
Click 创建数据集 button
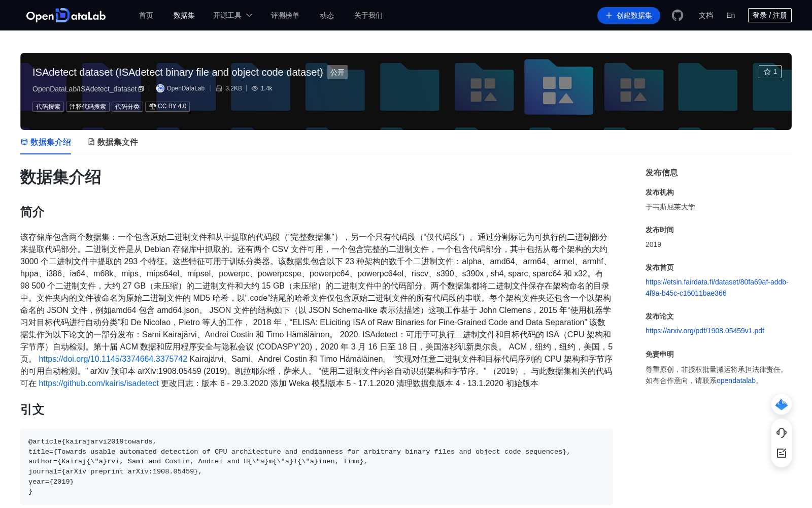(629, 15)
